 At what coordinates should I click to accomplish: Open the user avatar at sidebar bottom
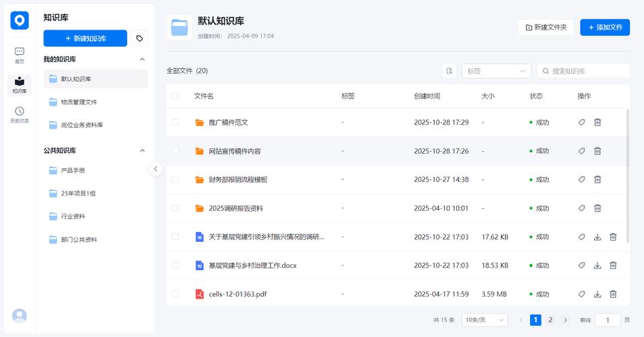(x=20, y=315)
